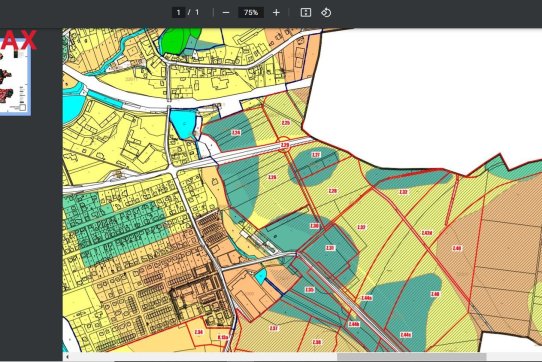Click the bright green park area
The height and width of the screenshot is (362, 542).
(177, 41)
